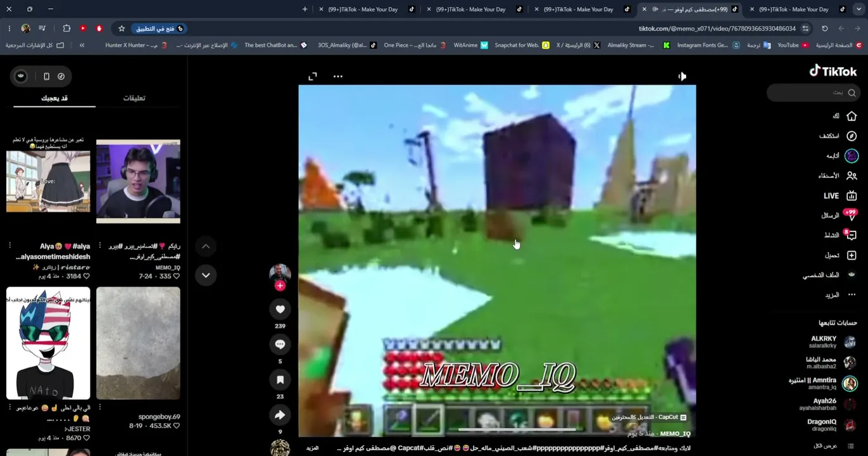Reload the page with the refresh icon

tap(824, 28)
